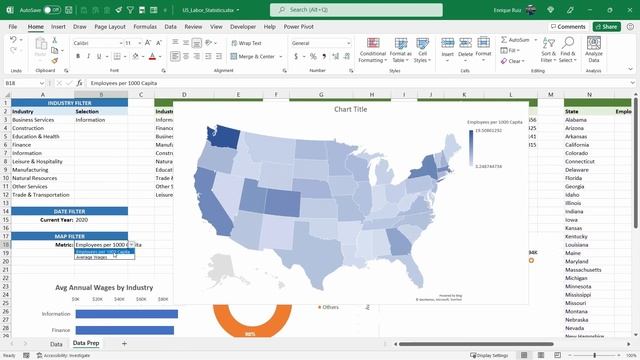
Task: Open Cell Styles gallery
Action: pos(422,50)
